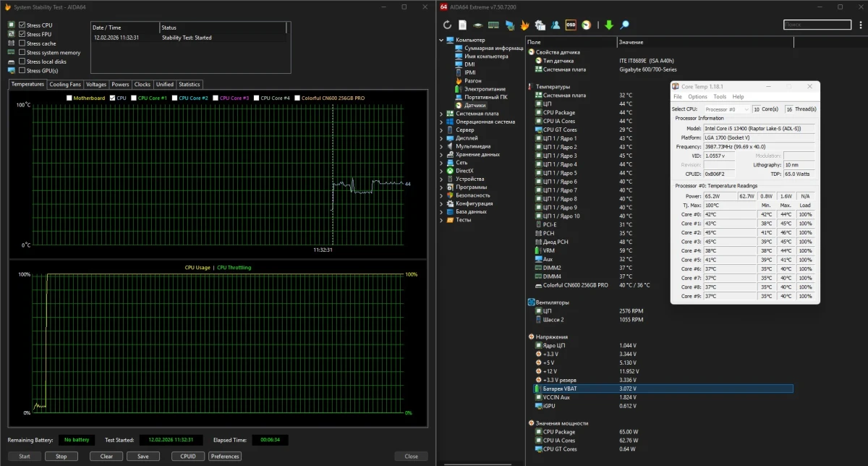868x466 pixels.
Task: Click the green download arrow icon
Action: pyautogui.click(x=608, y=25)
